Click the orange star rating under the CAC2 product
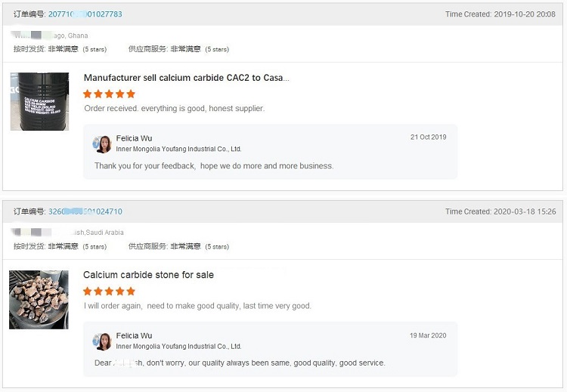The height and width of the screenshot is (392, 567). click(109, 94)
